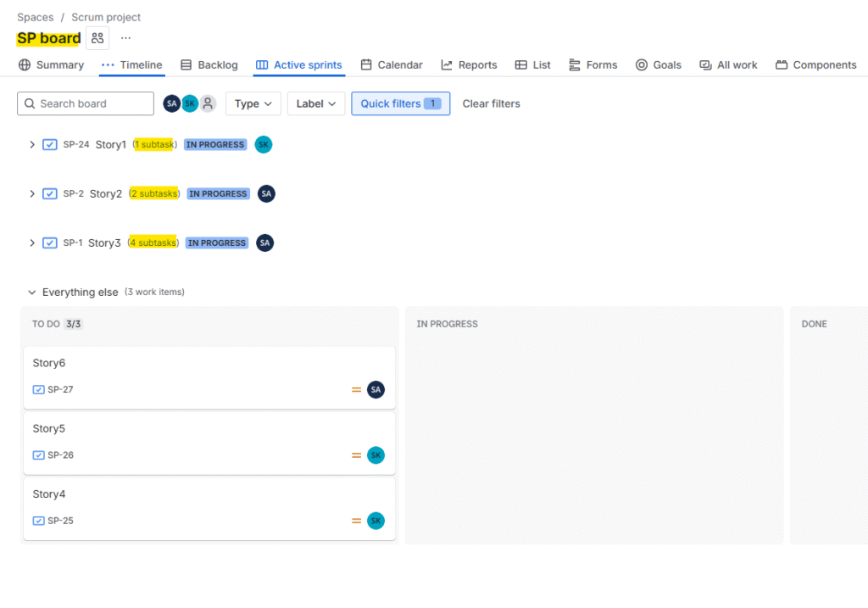Open the Type filter dropdown
The width and height of the screenshot is (868, 608).
coord(253,103)
